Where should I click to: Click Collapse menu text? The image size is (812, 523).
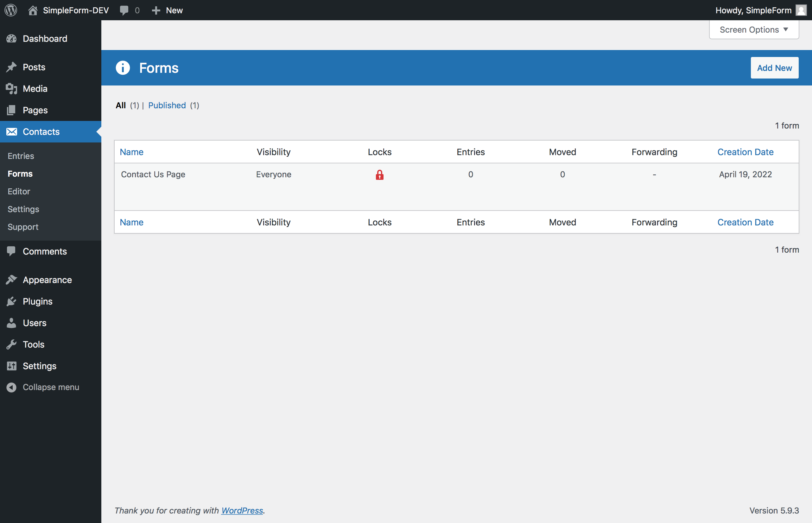pyautogui.click(x=51, y=387)
